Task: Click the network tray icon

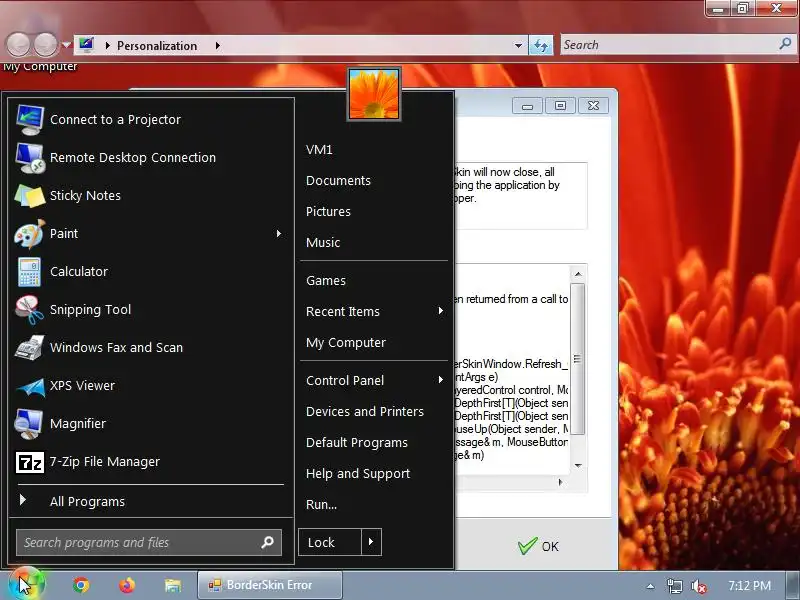Action: 674,587
